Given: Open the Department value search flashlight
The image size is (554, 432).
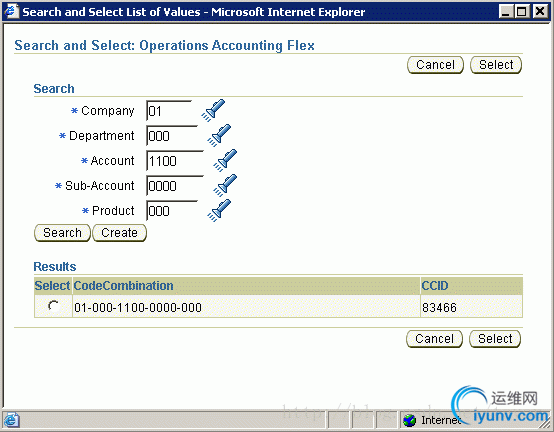Looking at the screenshot, I should (x=219, y=135).
